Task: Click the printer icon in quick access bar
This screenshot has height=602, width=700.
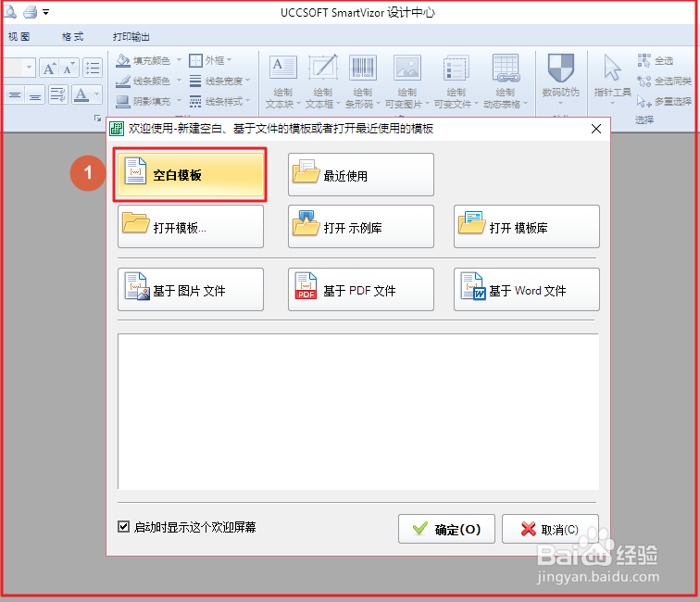Action: coord(31,12)
